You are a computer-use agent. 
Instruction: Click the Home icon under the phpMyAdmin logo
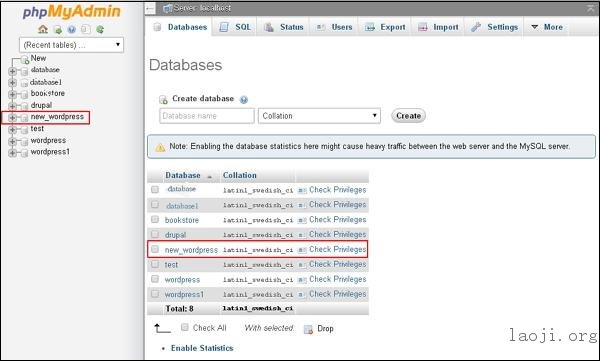(43, 29)
